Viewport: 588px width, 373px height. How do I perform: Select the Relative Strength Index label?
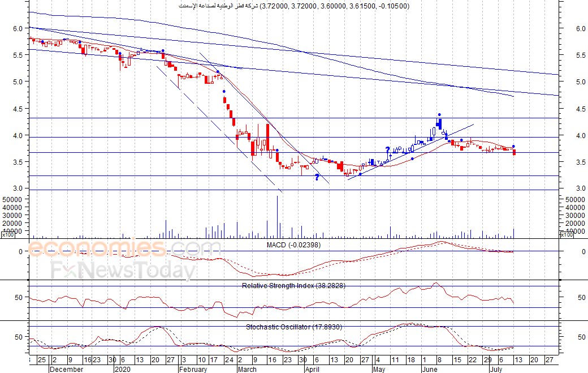pyautogui.click(x=293, y=286)
